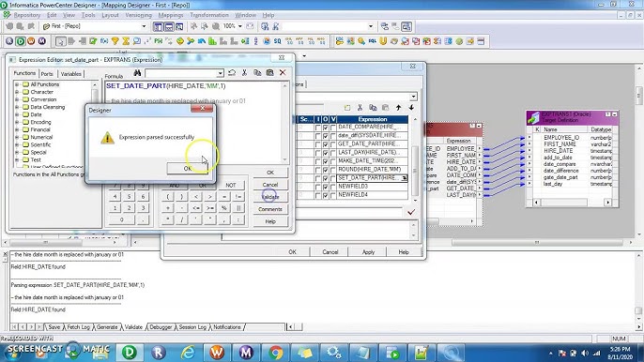Toggle input checkbox for LAST_DAY port
Screen dimensions: 644x362
click(317, 153)
